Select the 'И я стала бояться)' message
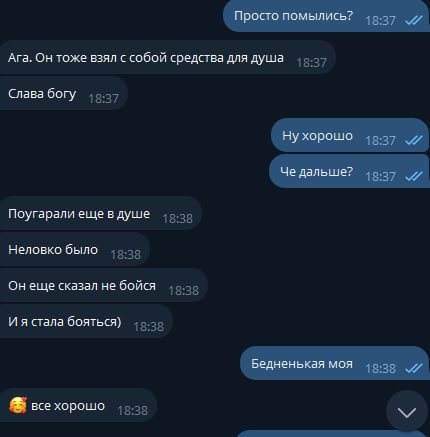This screenshot has width=430, height=437. coord(86,321)
